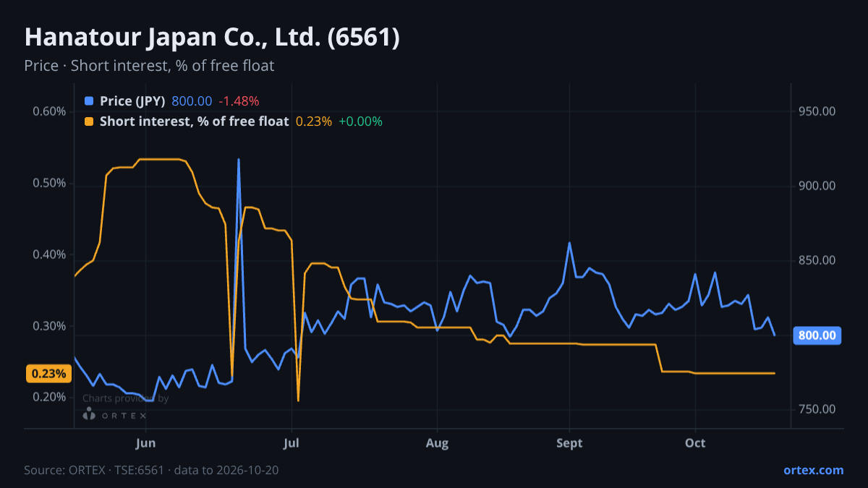868x488 pixels.
Task: Click the Aug label on the time axis
Action: (x=438, y=442)
